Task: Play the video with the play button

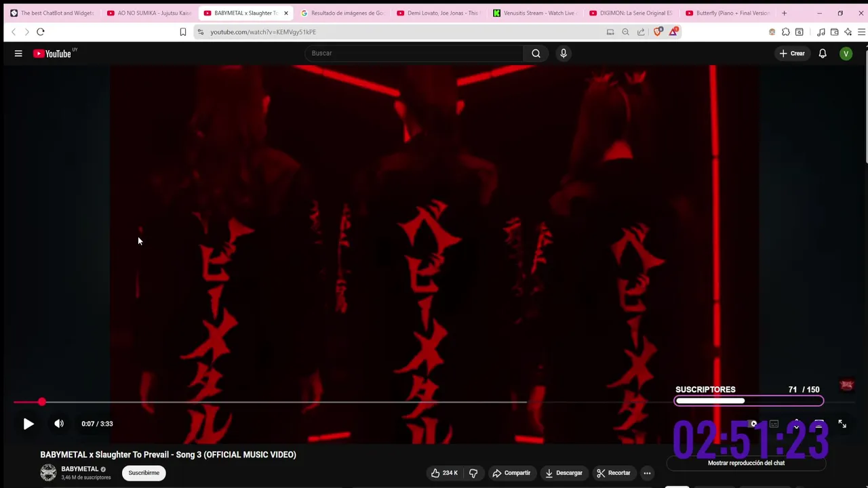Action: point(28,424)
